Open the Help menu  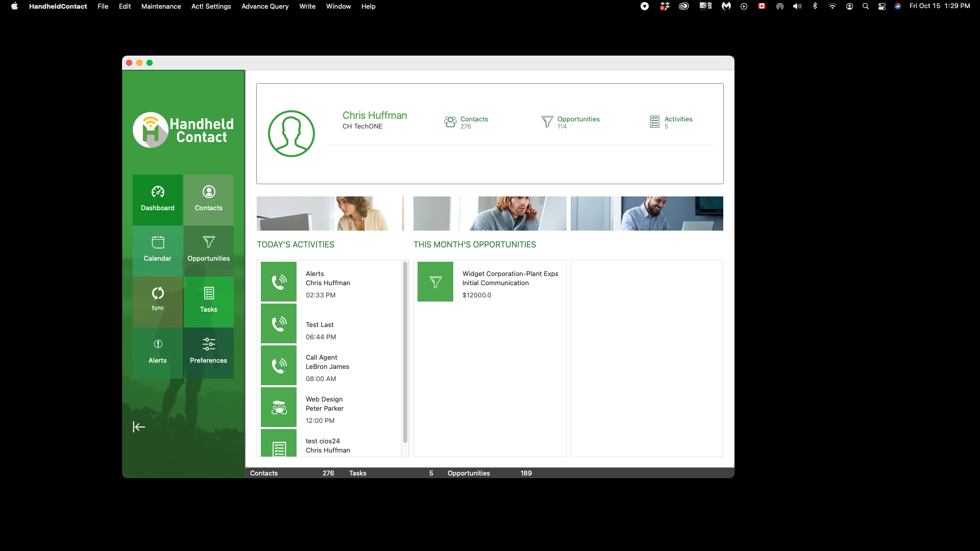[369, 6]
